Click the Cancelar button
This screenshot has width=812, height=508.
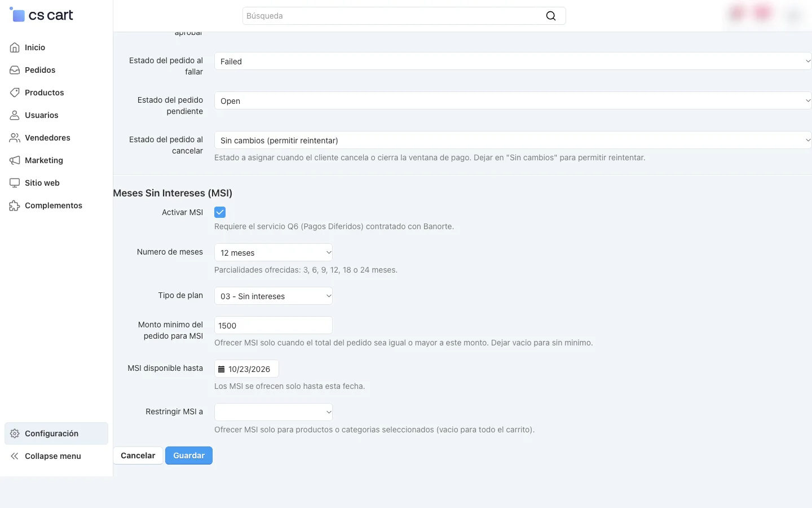[x=138, y=456]
